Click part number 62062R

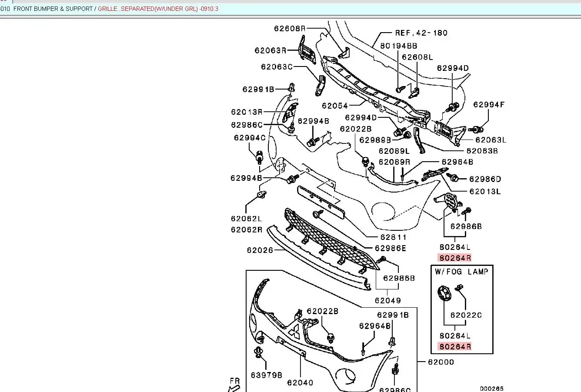point(247,229)
